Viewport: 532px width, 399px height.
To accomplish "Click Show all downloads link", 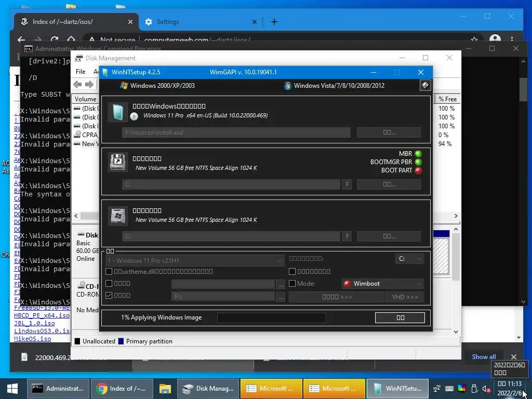I will point(484,356).
